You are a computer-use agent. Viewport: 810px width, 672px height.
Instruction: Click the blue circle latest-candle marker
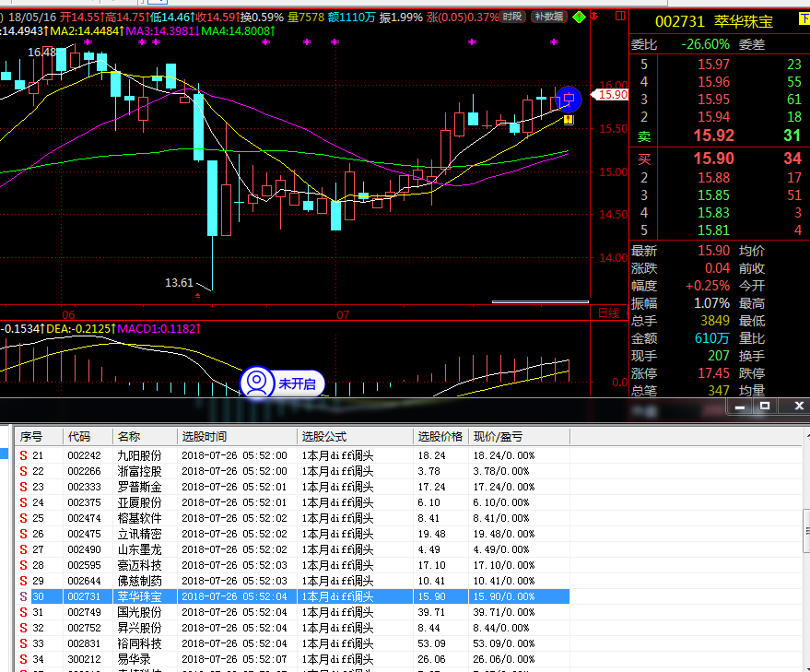(x=569, y=99)
